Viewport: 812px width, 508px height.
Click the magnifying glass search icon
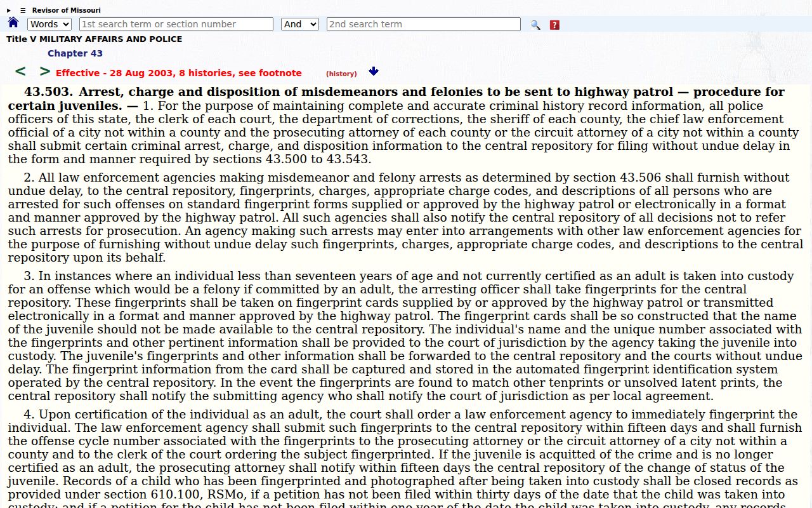click(x=535, y=25)
